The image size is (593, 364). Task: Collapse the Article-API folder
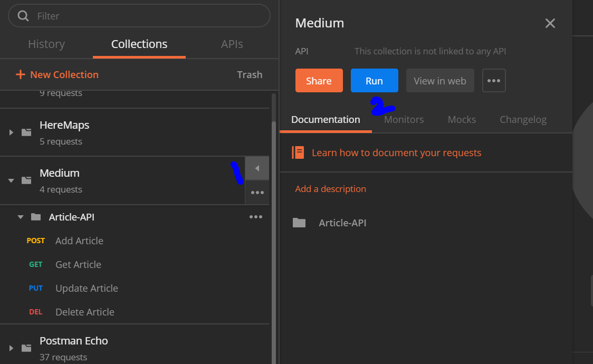tap(21, 216)
